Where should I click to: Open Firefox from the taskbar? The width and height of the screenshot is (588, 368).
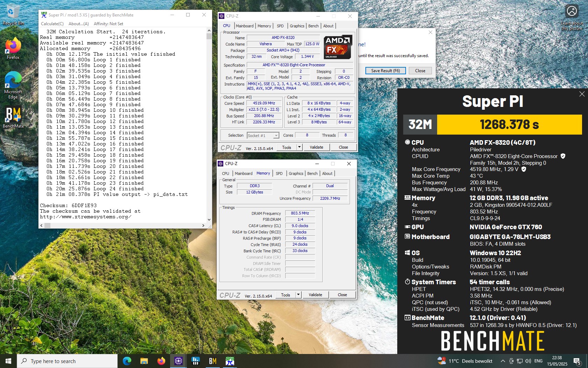click(x=161, y=361)
